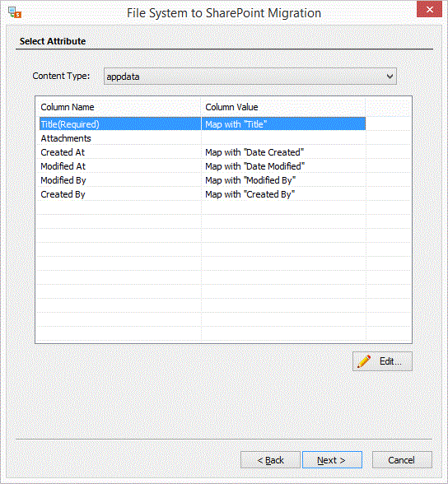Return with the Back button
The height and width of the screenshot is (484, 448).
click(x=270, y=460)
